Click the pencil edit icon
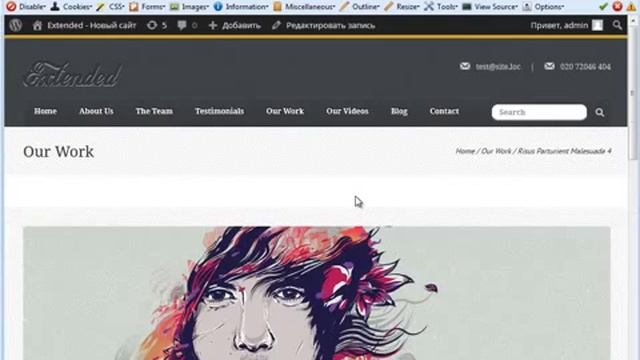The height and width of the screenshot is (360, 640). click(x=276, y=25)
